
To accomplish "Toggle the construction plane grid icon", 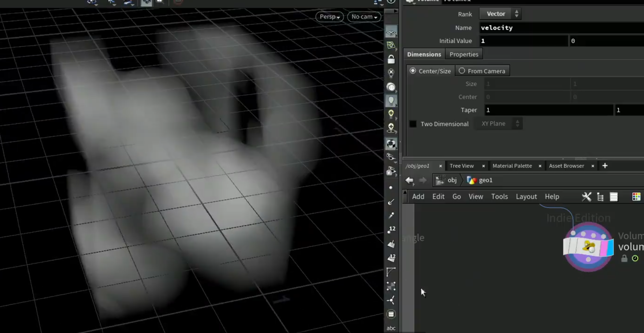I will [x=391, y=33].
